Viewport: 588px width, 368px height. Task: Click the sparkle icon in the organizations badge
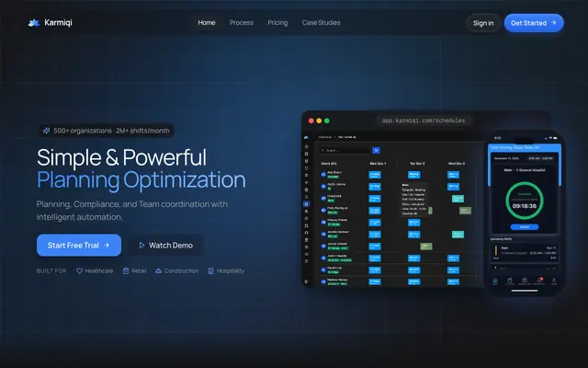tap(47, 131)
